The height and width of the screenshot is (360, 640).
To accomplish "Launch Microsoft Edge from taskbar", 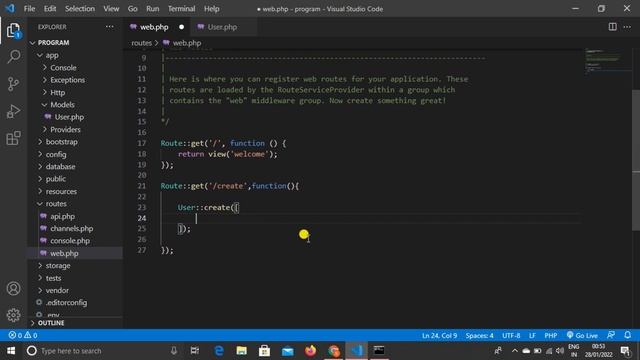I will click(219, 351).
